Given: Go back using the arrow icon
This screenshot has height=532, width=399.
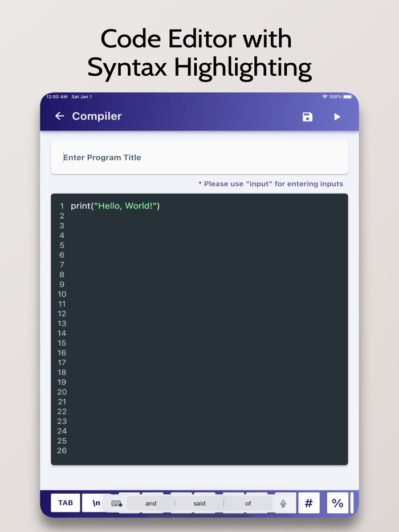Looking at the screenshot, I should tap(60, 116).
